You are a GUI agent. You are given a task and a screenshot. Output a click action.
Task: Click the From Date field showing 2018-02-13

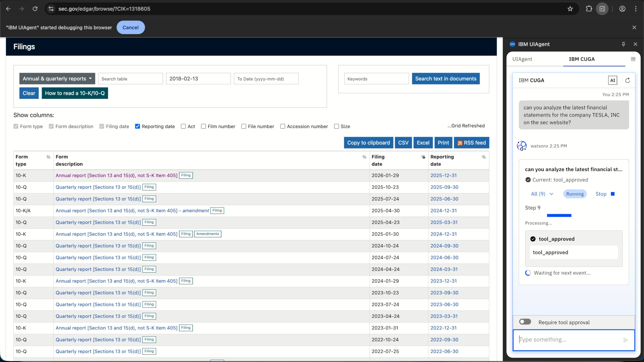point(198,79)
